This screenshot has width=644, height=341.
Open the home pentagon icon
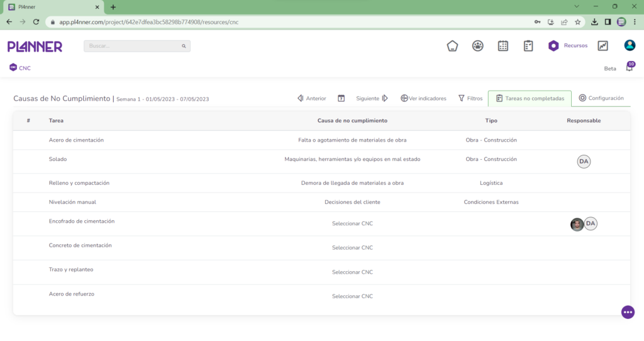coord(452,45)
